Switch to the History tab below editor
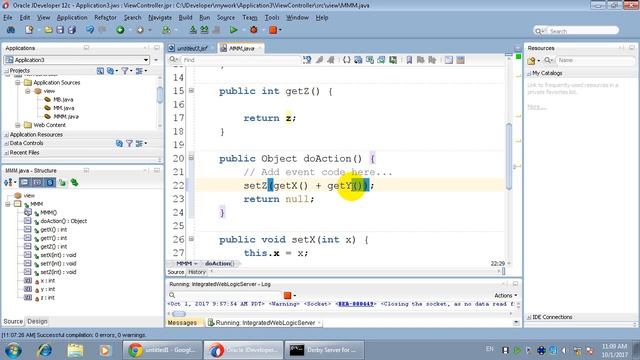Viewport: 640px width, 360px height. [197, 272]
